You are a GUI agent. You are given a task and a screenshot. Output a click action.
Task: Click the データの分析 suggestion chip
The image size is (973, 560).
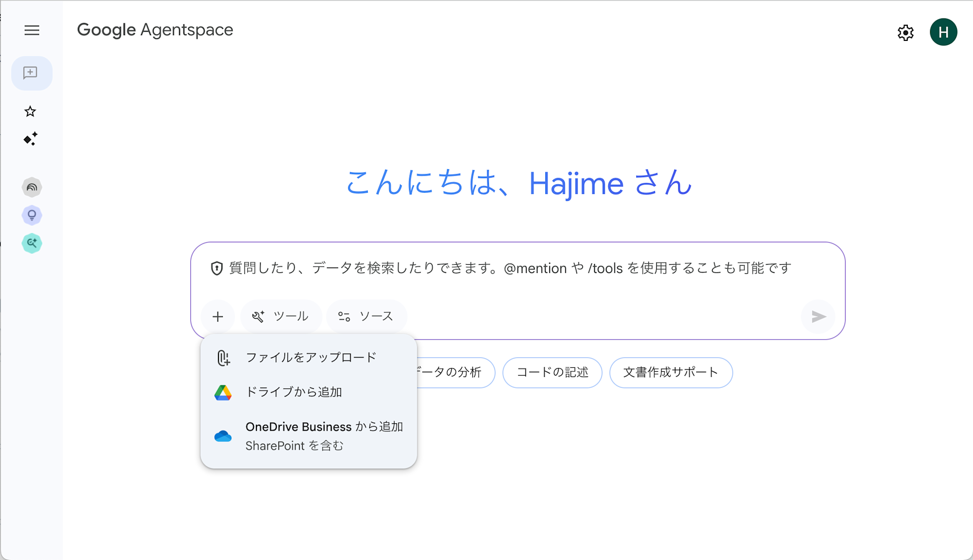(x=455, y=373)
